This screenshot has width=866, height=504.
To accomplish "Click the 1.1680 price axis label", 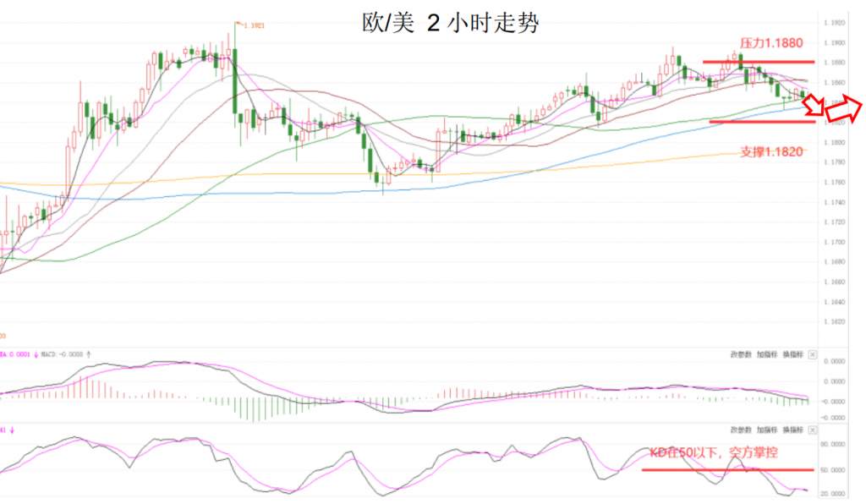I will (x=834, y=261).
